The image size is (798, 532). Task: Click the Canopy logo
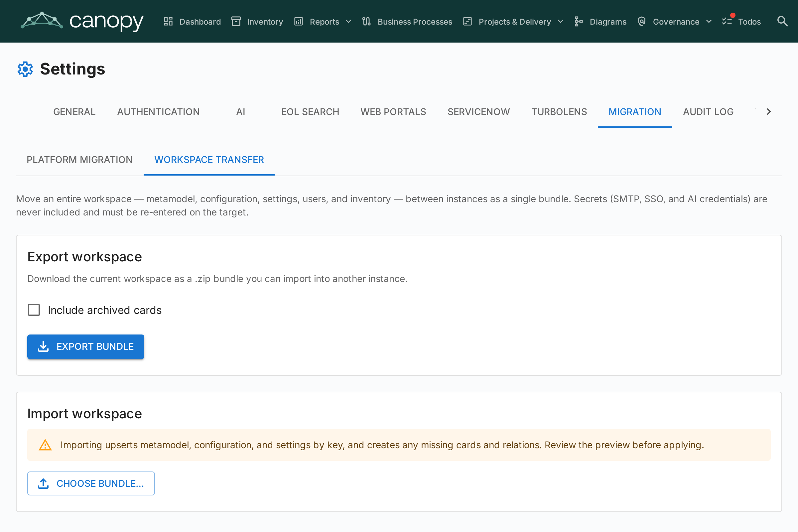82,21
